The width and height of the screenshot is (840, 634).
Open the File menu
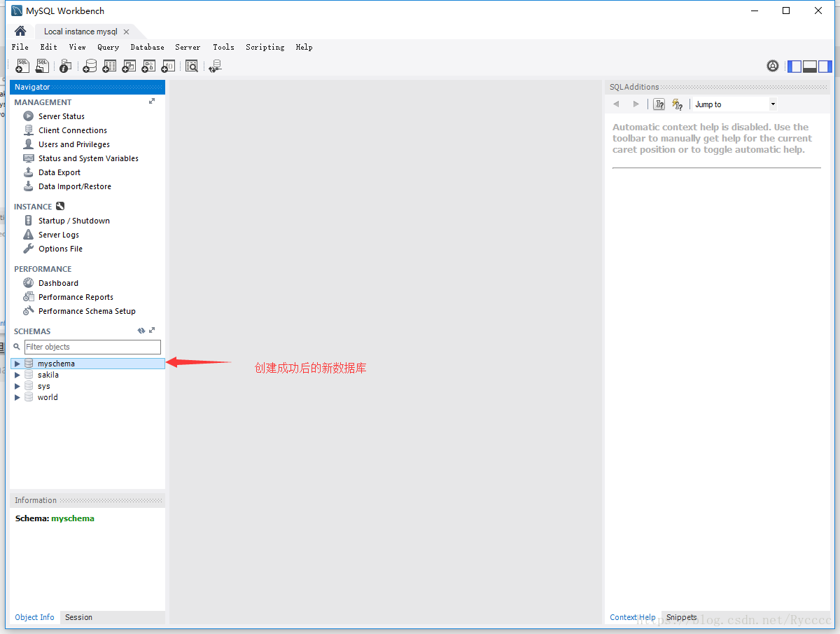20,47
